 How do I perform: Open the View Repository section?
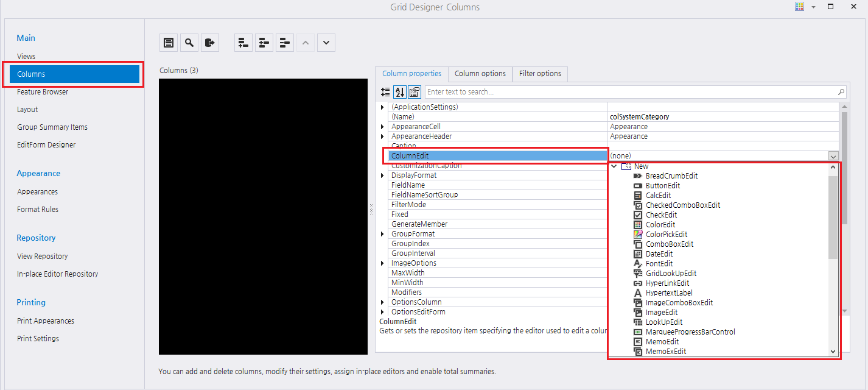(x=42, y=256)
